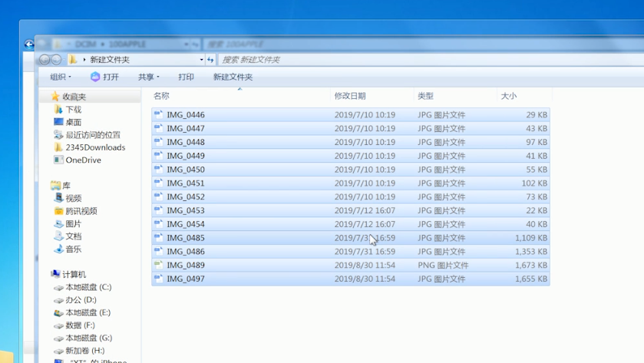
Task: Click back arrow of the background window
Action: (28, 44)
